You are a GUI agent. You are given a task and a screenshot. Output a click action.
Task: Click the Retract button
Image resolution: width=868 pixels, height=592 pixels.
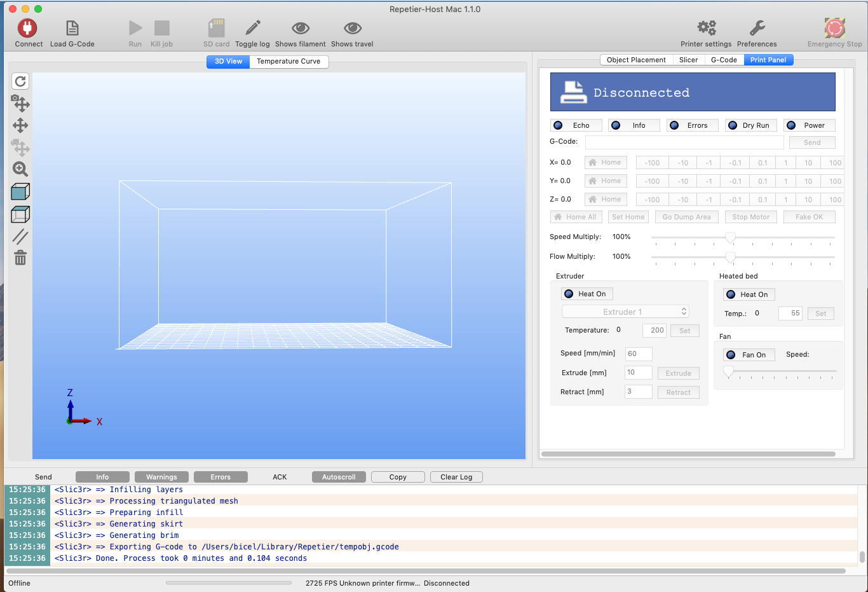point(679,392)
